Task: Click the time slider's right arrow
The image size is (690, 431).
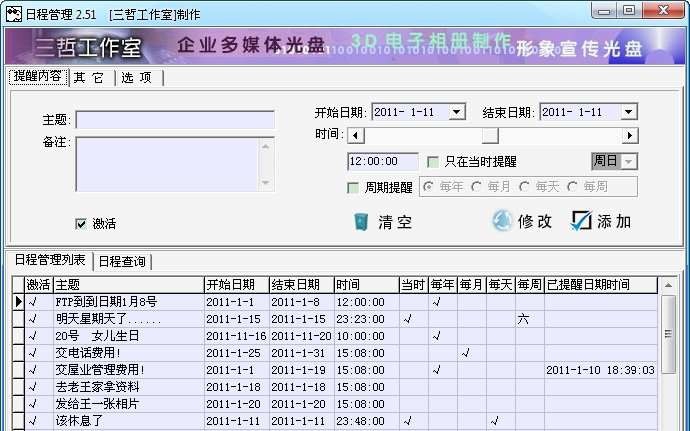Action: point(630,136)
